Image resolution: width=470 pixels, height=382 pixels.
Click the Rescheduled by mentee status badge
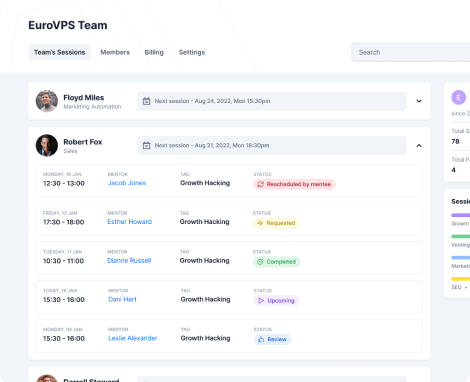tap(294, 184)
